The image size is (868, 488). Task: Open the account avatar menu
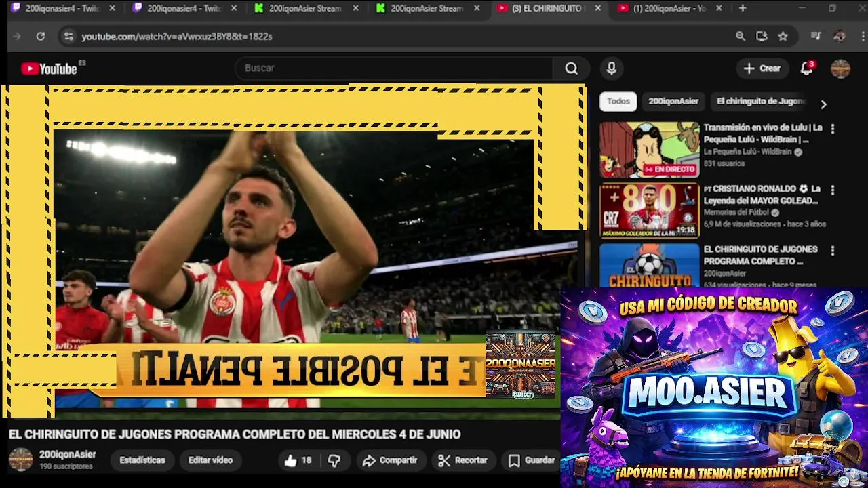coord(840,68)
